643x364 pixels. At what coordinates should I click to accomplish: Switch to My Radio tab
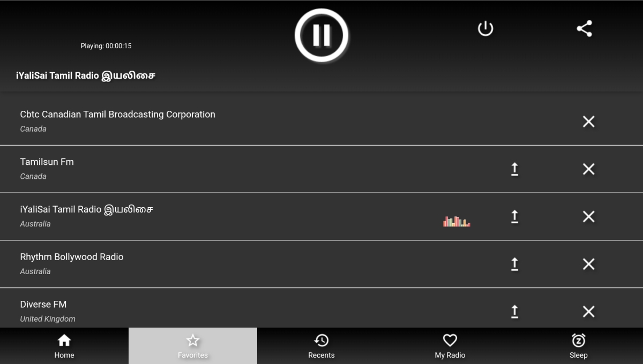point(450,346)
